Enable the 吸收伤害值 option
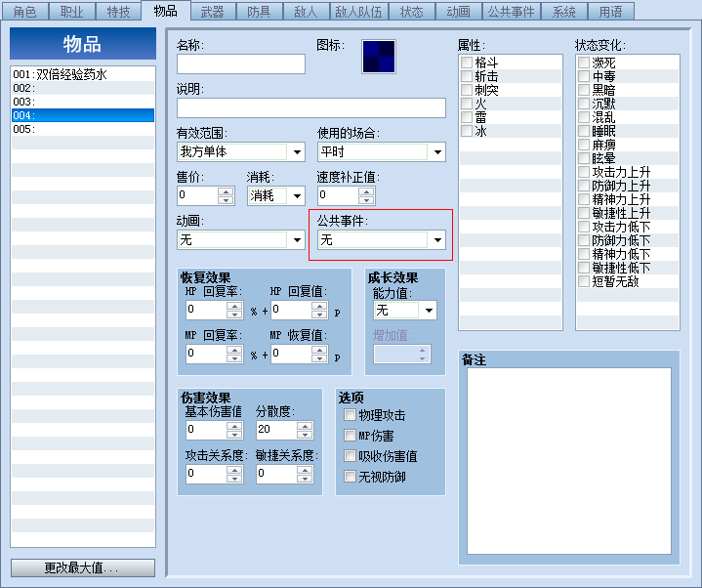Viewport: 702px width, 588px height. (x=350, y=456)
